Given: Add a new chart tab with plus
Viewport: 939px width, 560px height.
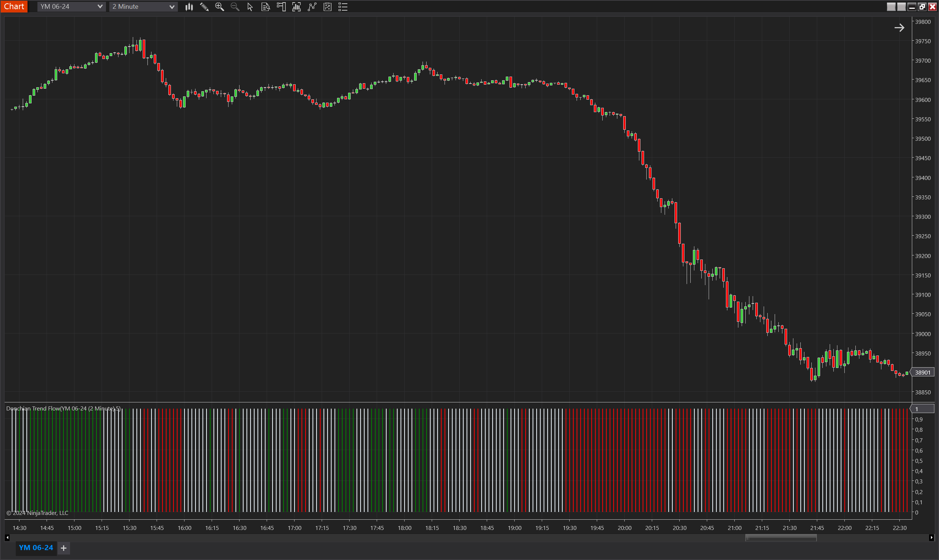Looking at the screenshot, I should pyautogui.click(x=64, y=548).
